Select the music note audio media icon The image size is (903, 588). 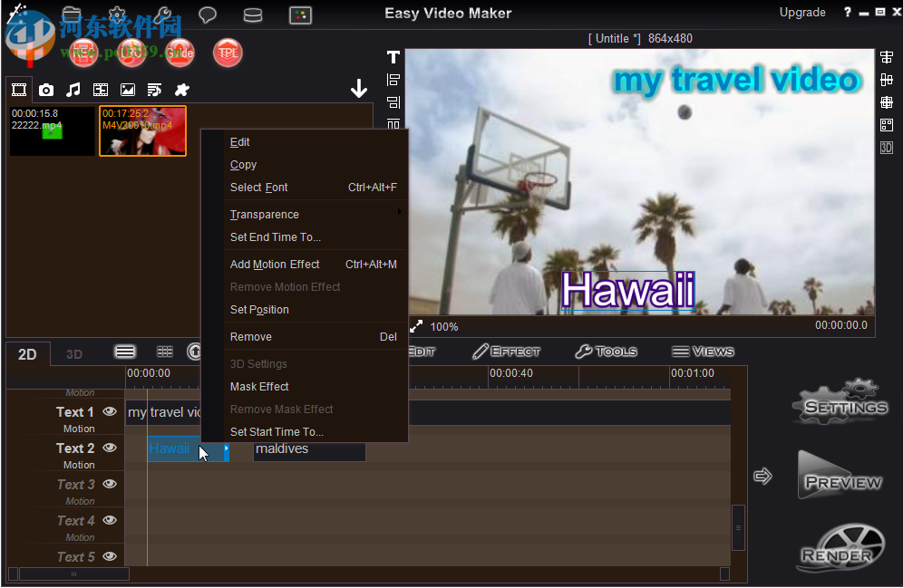(x=73, y=90)
